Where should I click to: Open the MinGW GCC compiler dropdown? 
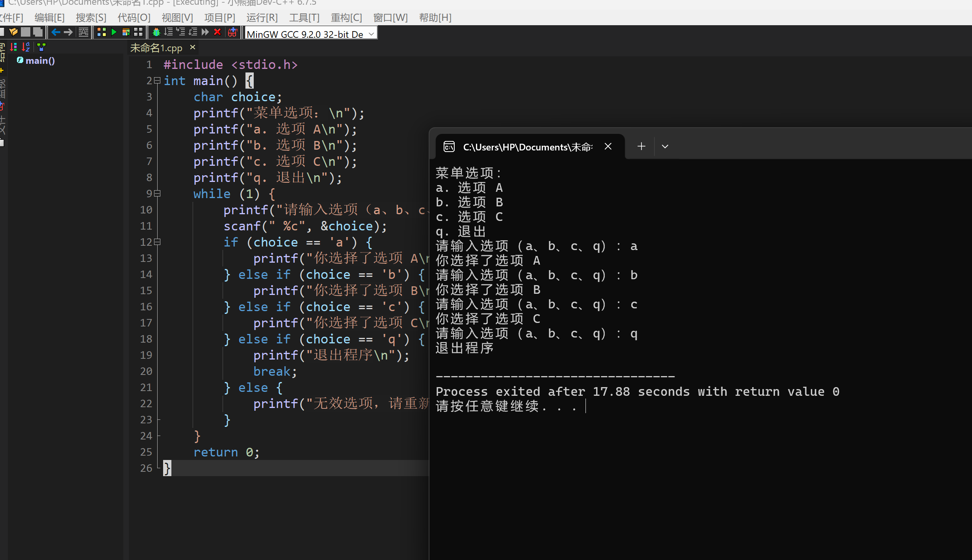click(371, 34)
